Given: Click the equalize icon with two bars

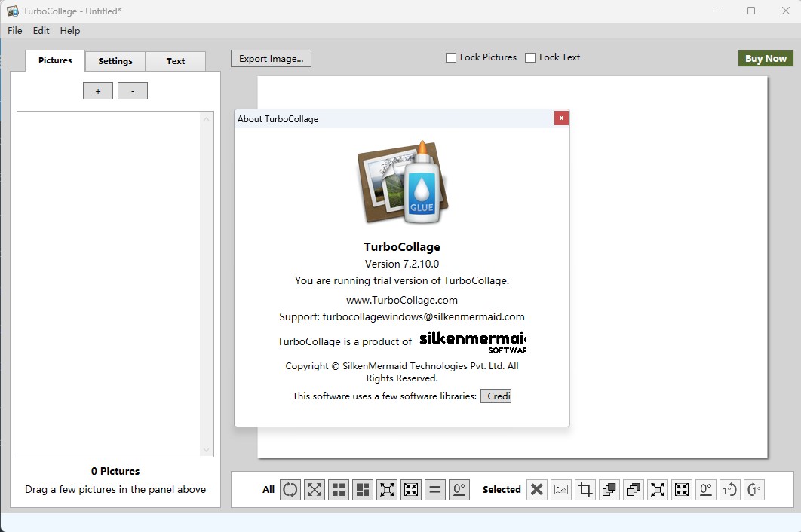Looking at the screenshot, I should (x=435, y=490).
